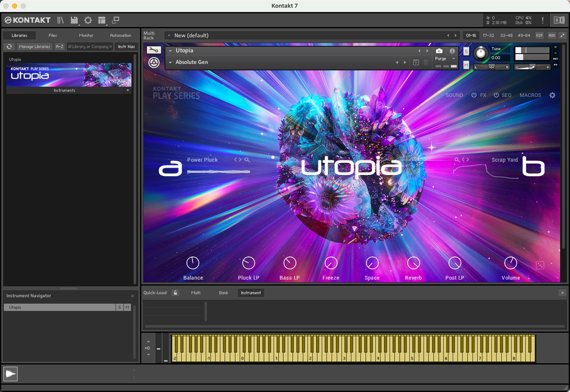Click the Tune knob
570x392 pixels.
point(481,53)
